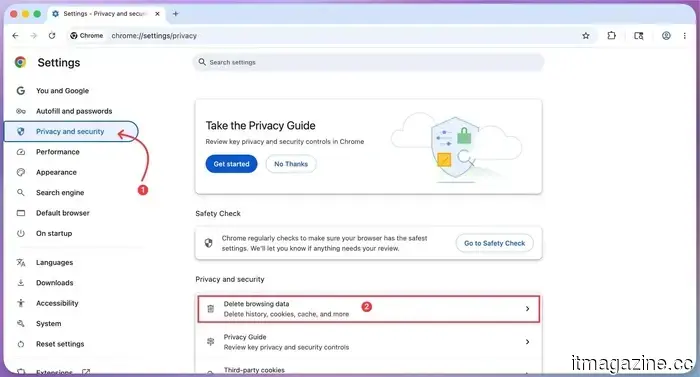Image resolution: width=700 pixels, height=377 pixels.
Task: Click the Accessibility person icon
Action: coord(21,303)
